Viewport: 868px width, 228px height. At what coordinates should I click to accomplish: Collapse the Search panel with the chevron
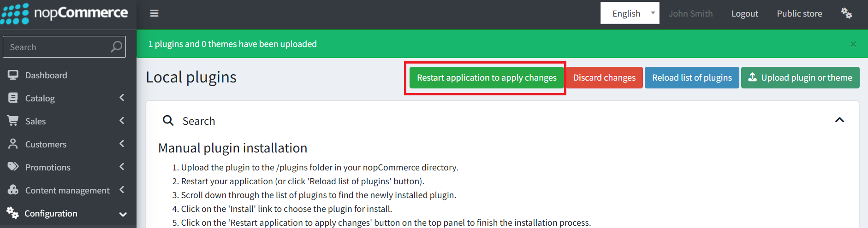tap(839, 120)
